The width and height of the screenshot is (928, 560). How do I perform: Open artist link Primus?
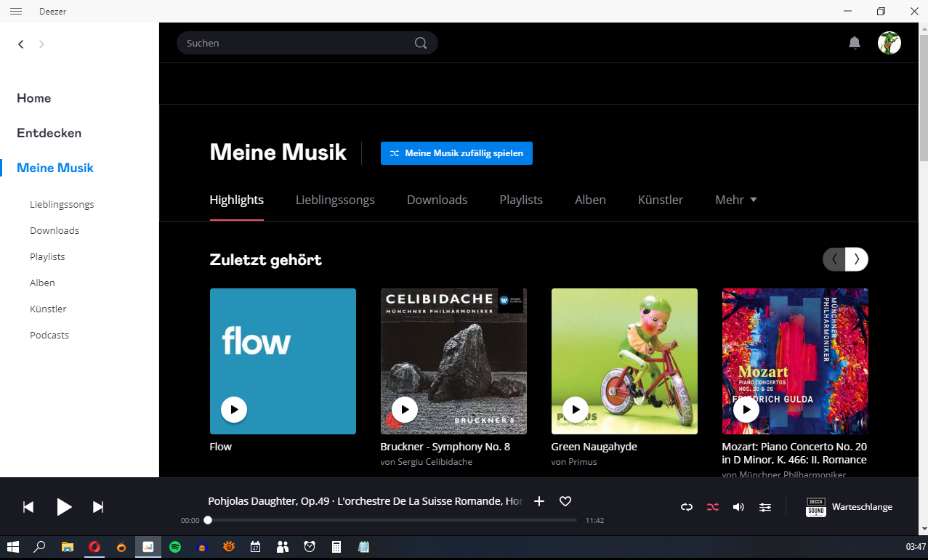click(x=581, y=462)
